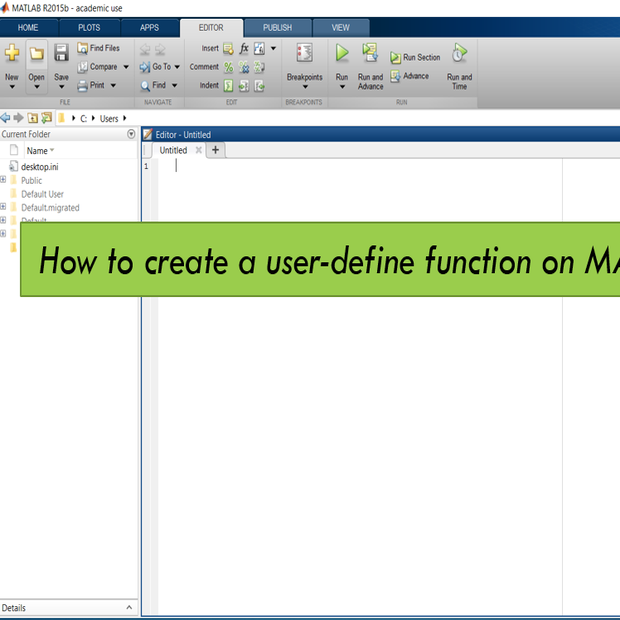Expand the Public folder tree node

[x=3, y=181]
